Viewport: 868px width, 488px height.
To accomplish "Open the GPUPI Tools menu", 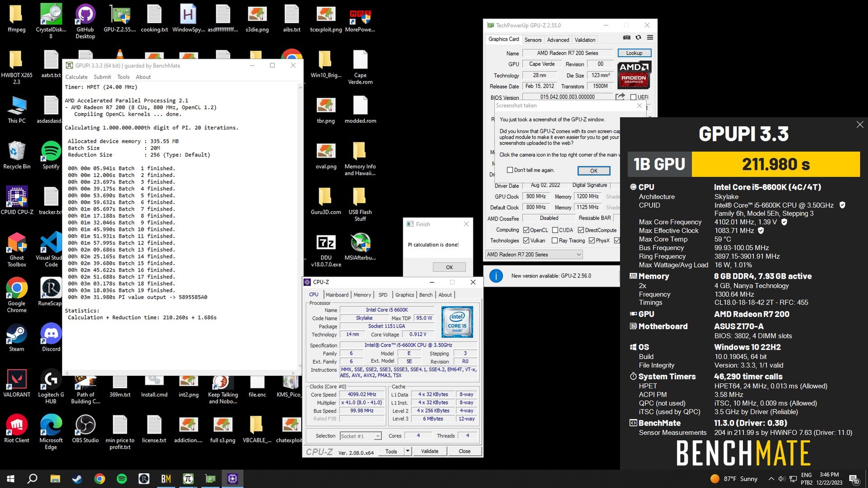I will pyautogui.click(x=123, y=77).
